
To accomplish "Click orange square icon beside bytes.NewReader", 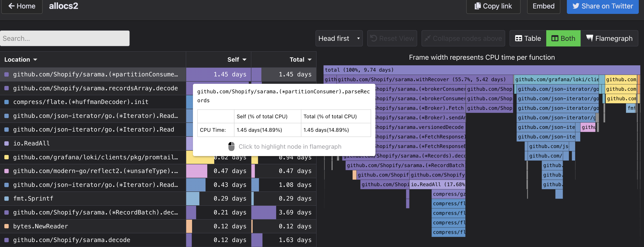I will [x=7, y=226].
